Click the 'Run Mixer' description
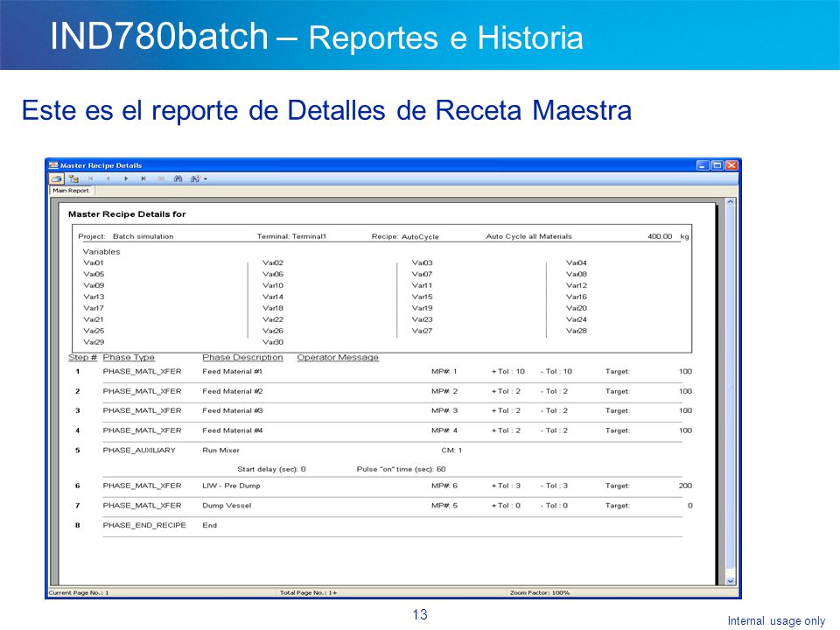Screen dimensions: 840x630 (220, 450)
